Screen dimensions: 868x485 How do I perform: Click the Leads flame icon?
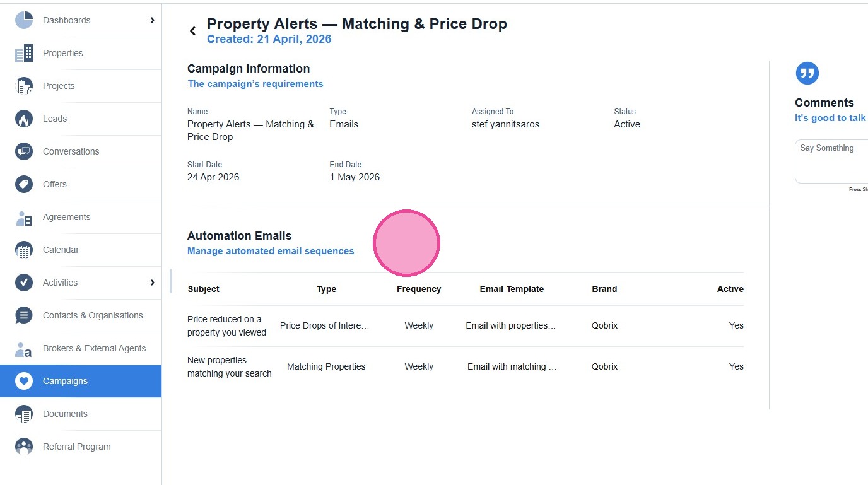coord(24,119)
